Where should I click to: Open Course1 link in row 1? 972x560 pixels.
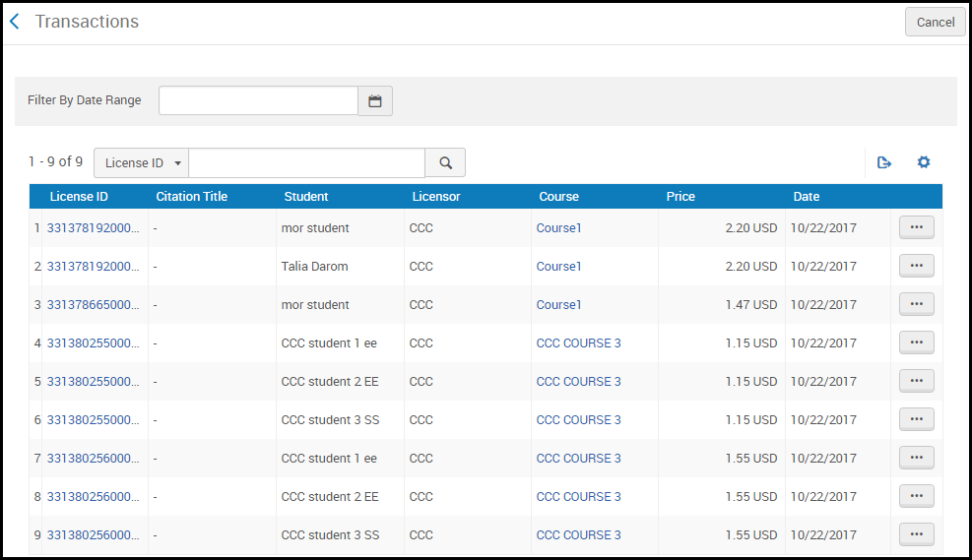tap(558, 228)
